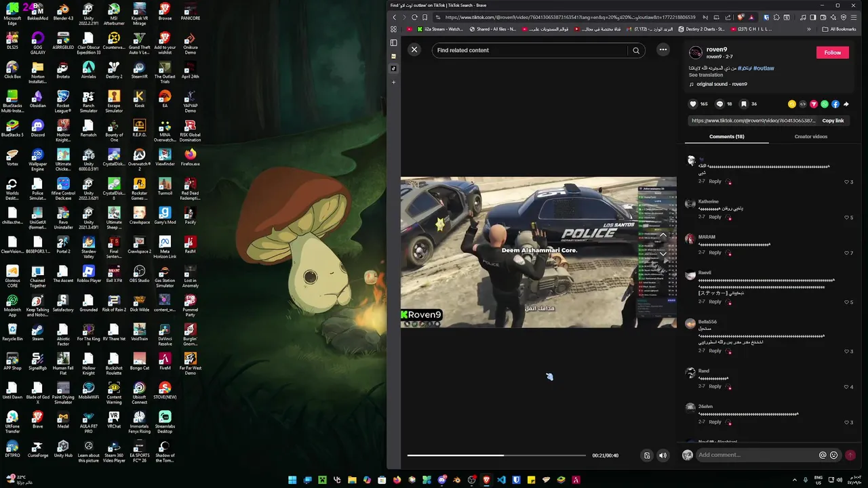Show hidden tray icons chevron
The height and width of the screenshot is (488, 868).
(x=795, y=480)
